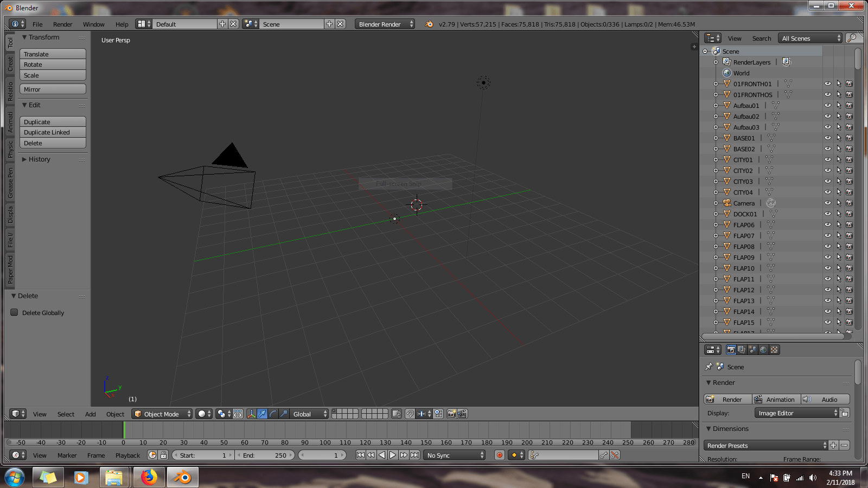Click the OpenGL render animation clapperboard icon

462,414
